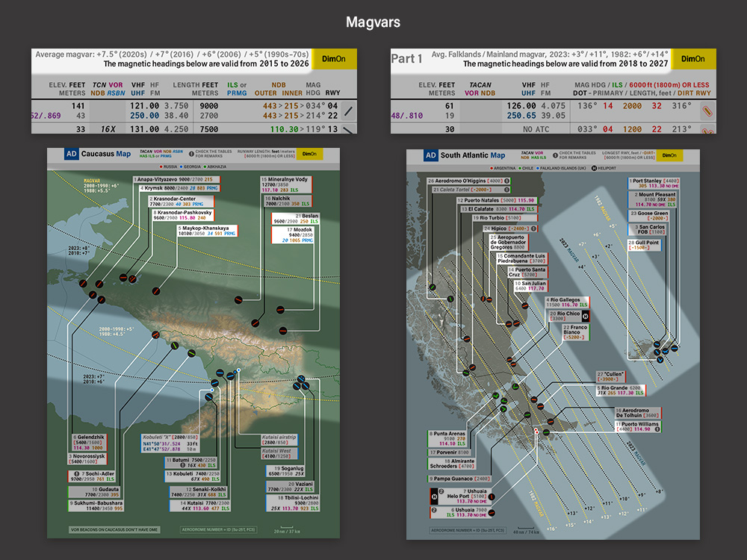This screenshot has height=560, width=747.
Task: Click the info icon on Caleta Tortel
Action: [507, 190]
